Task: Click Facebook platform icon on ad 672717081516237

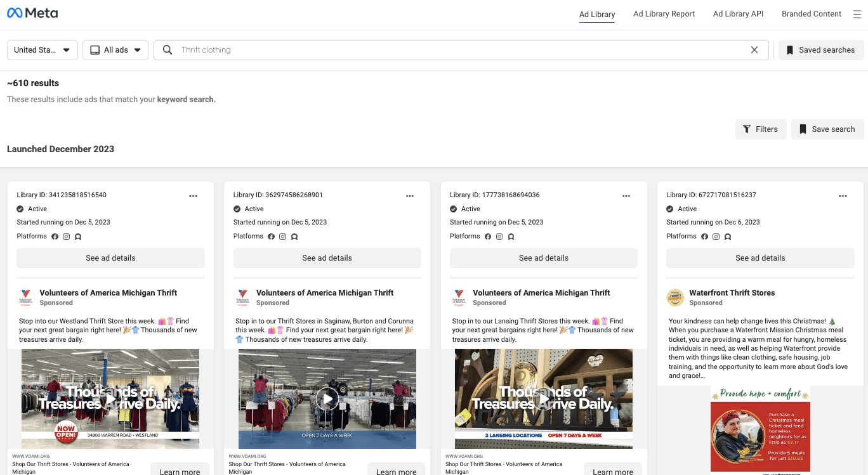Action: tap(704, 237)
